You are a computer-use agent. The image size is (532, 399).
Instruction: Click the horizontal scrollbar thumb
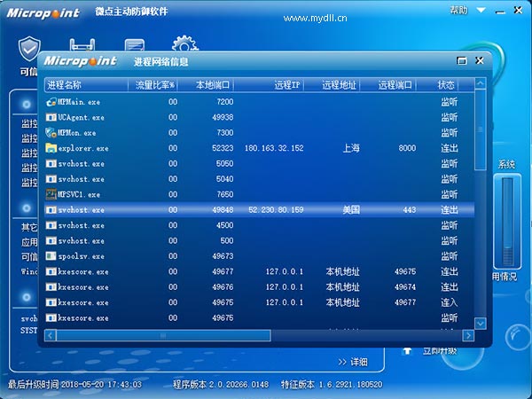pos(163,335)
